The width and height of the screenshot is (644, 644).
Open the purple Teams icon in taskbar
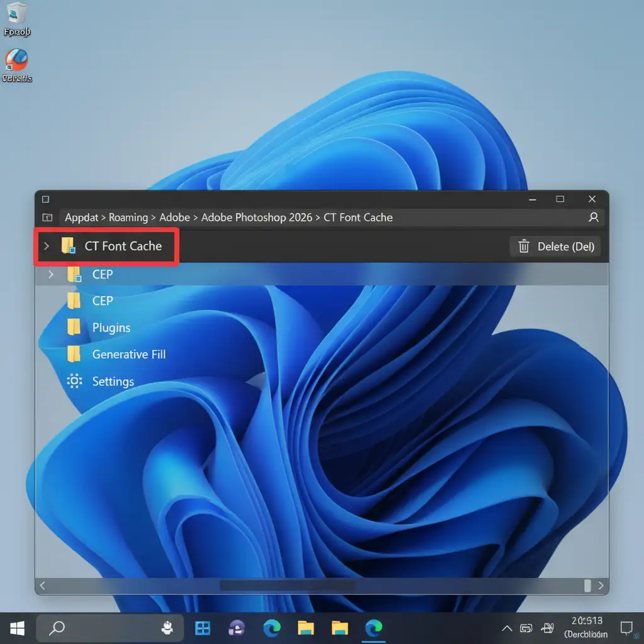tap(237, 628)
